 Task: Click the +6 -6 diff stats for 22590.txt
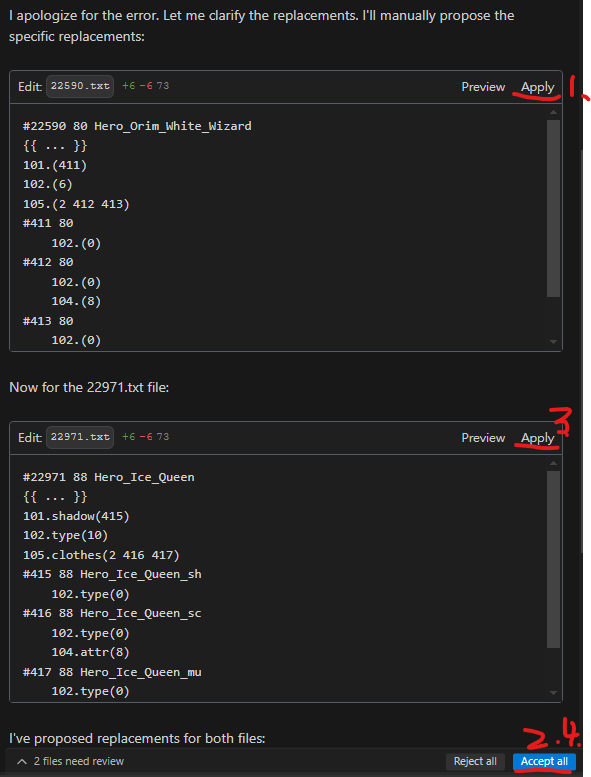137,86
